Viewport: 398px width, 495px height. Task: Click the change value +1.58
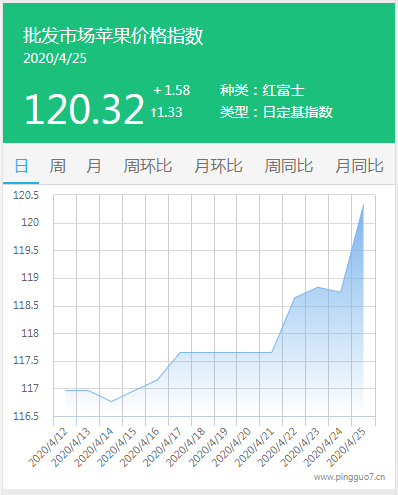(172, 90)
